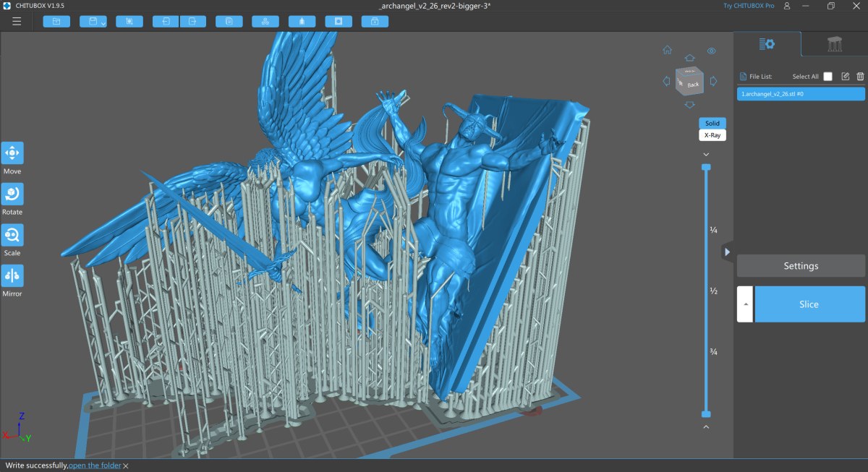Image resolution: width=868 pixels, height=472 pixels.
Task: Collapse the right side panel arrow
Action: pyautogui.click(x=727, y=252)
